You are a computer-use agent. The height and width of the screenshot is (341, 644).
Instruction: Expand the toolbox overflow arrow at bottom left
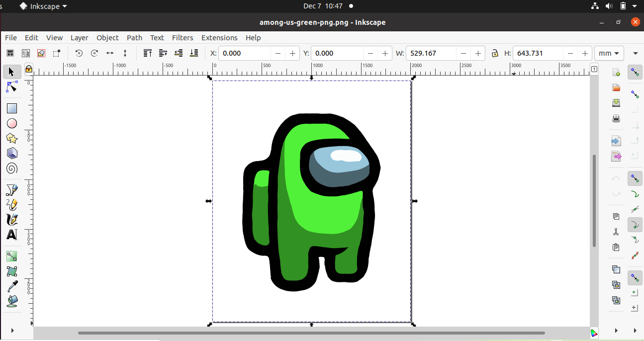(x=12, y=330)
